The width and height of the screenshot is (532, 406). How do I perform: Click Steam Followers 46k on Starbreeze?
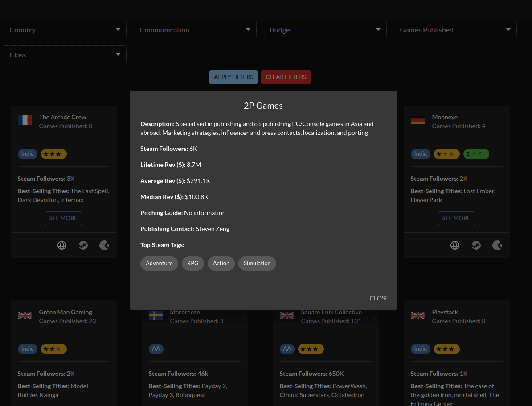178,374
